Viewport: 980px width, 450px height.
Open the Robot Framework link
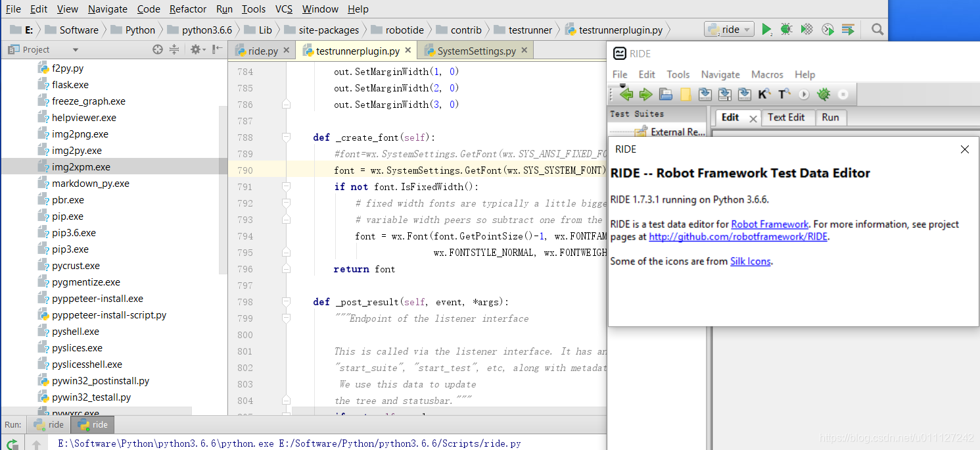(770, 224)
